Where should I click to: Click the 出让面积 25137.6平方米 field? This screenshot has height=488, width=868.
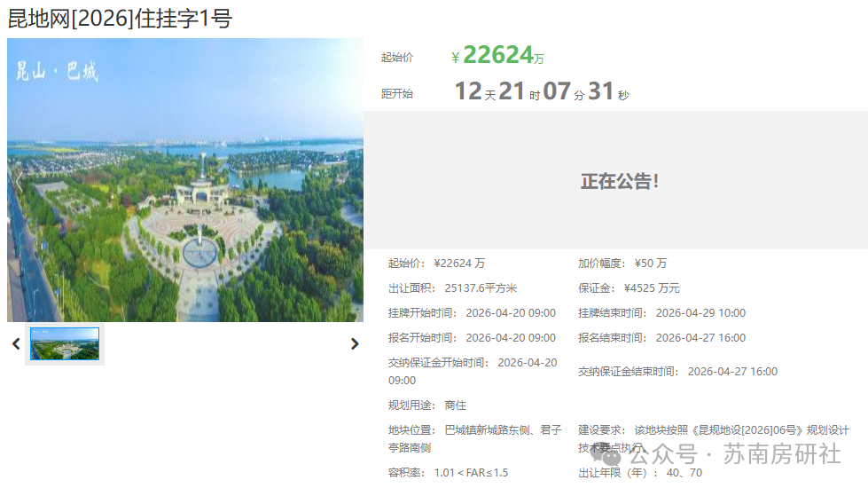point(452,288)
